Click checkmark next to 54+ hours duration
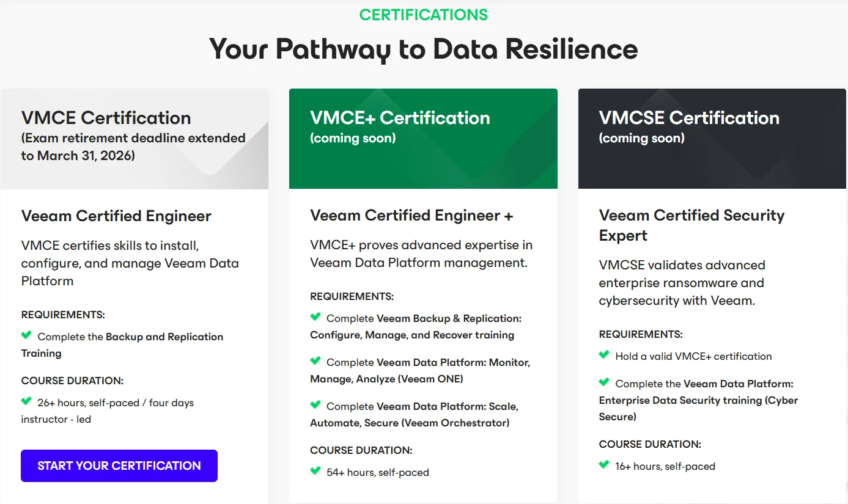 [315, 470]
